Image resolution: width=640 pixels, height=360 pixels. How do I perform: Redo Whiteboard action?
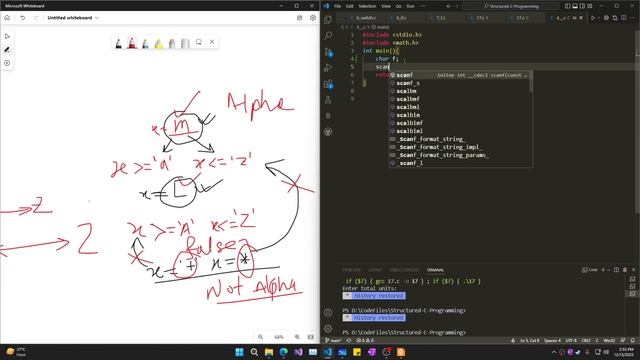(36, 18)
